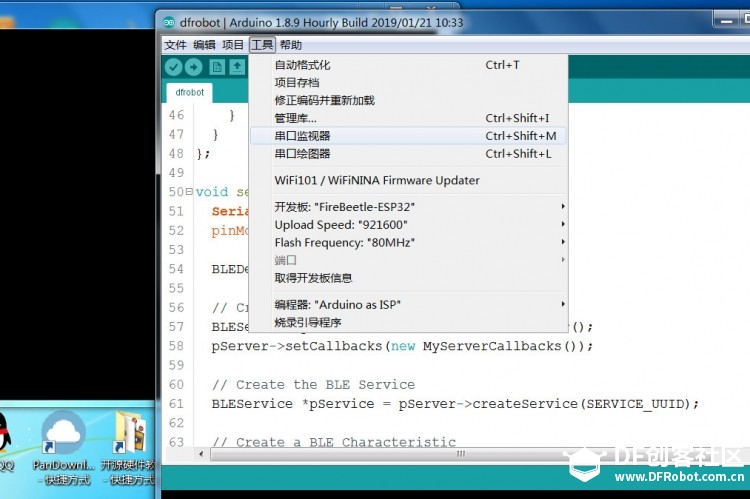The height and width of the screenshot is (499, 750).
Task: Open the 开源硬件 folder desktop shortcut
Action: pyautogui.click(x=129, y=447)
